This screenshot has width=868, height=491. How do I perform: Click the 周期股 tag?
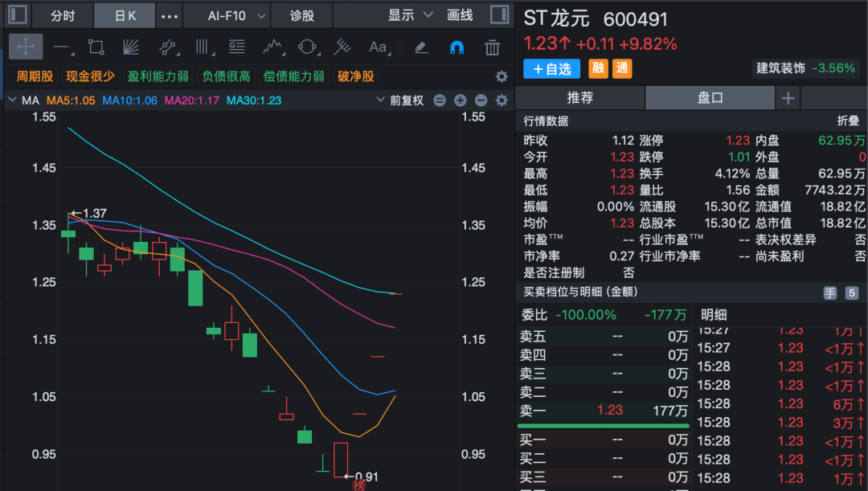coord(35,76)
